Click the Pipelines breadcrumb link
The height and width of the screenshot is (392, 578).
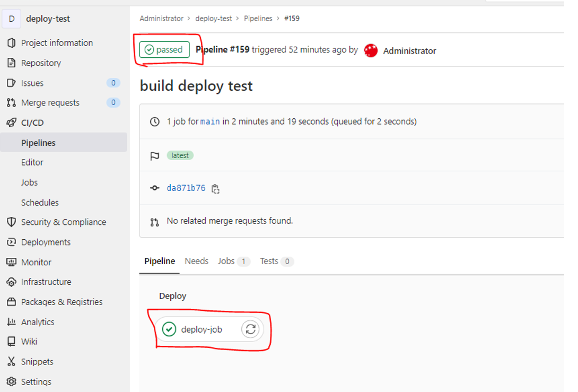coord(258,19)
